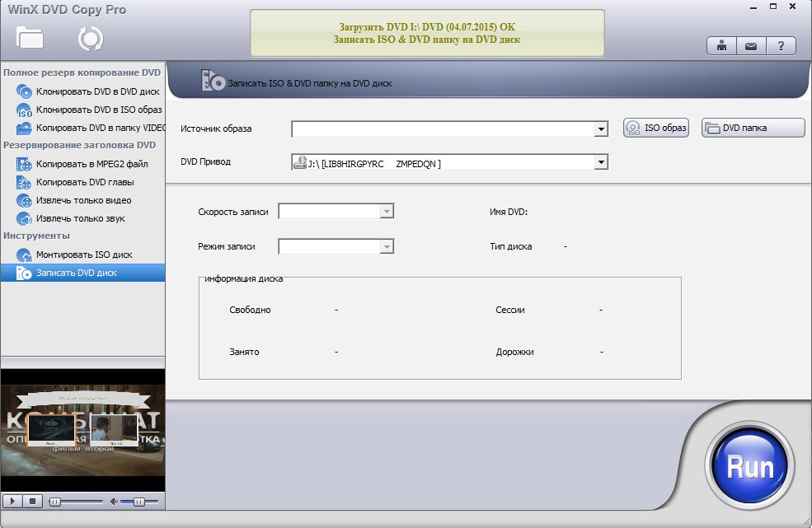Click the DVD папка button
The image size is (812, 528).
pyautogui.click(x=753, y=128)
